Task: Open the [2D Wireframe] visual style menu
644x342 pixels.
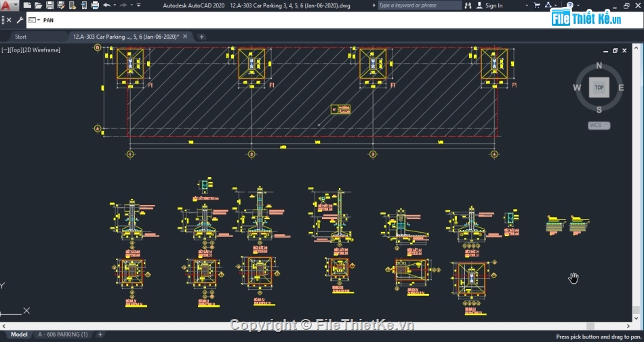Action: coord(41,50)
